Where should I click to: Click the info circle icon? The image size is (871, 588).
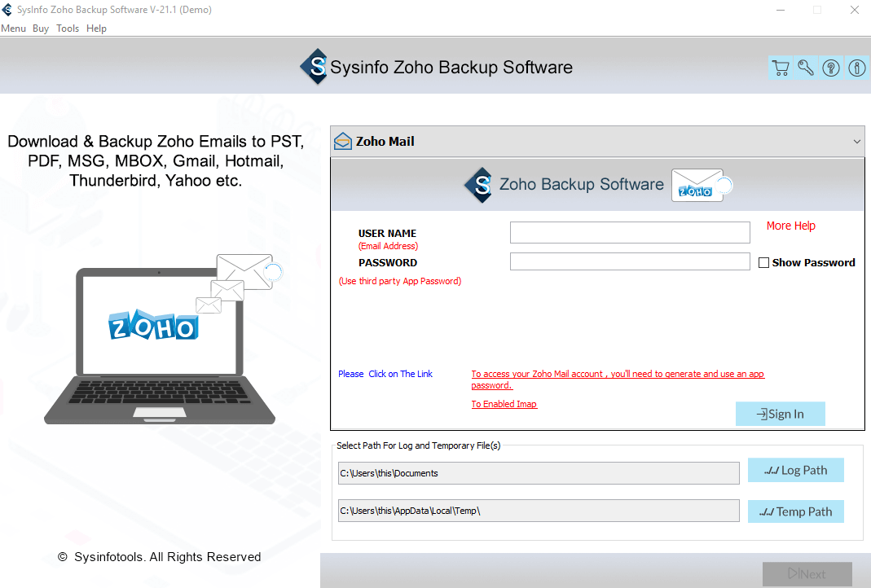tap(856, 68)
